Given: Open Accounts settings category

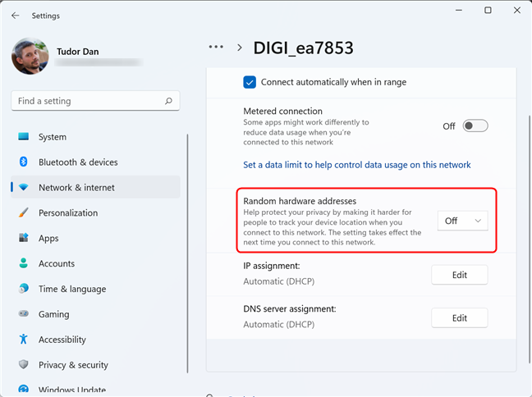Looking at the screenshot, I should point(96,263).
